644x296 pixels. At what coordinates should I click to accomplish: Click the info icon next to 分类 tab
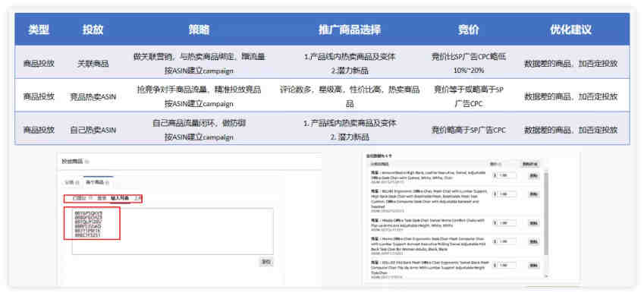point(77,182)
